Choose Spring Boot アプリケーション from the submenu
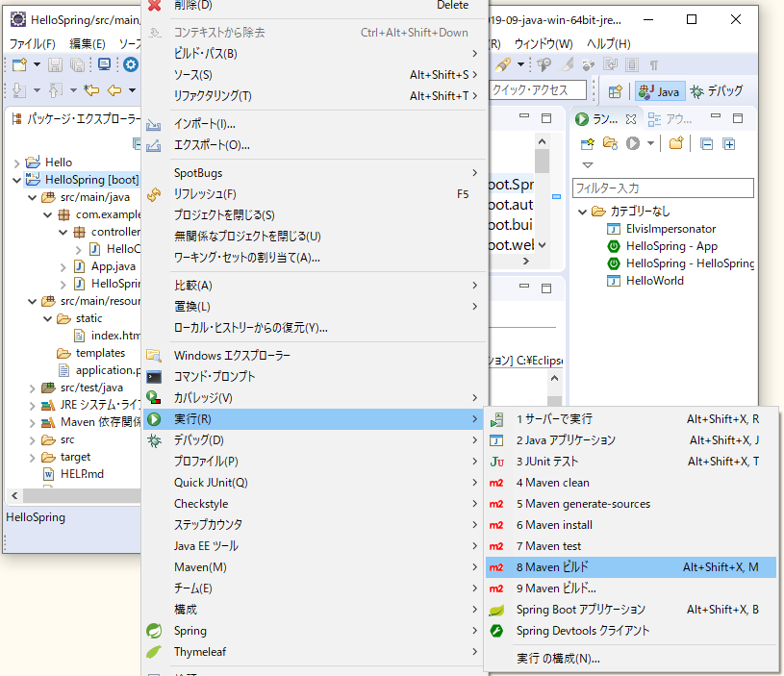Screen dimensions: 784x676 [x=596, y=610]
